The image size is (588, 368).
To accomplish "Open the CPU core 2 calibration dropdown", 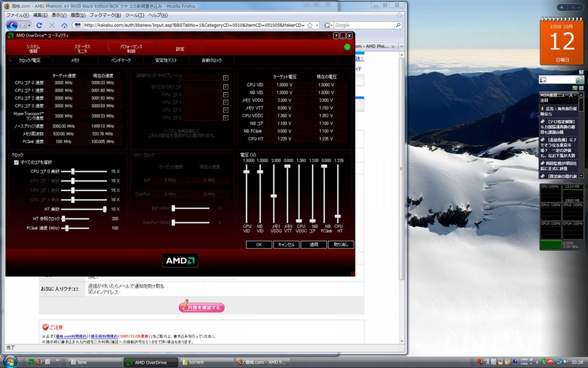I will (226, 110).
